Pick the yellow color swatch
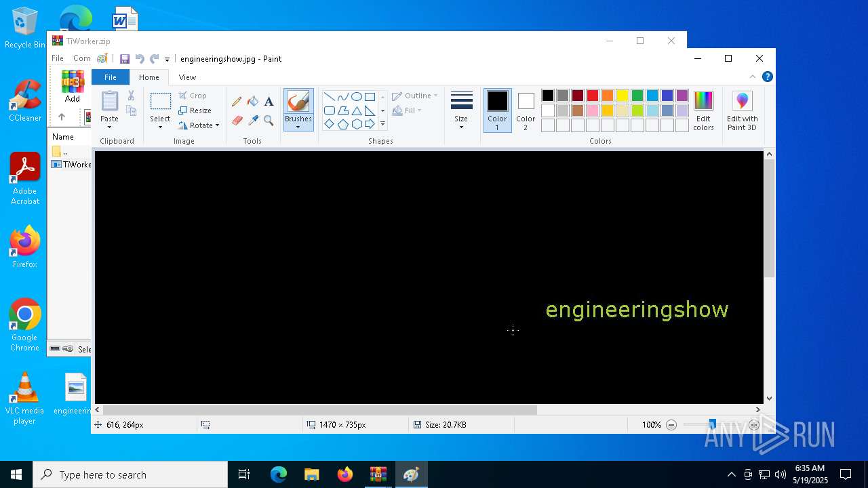Screen dimensions: 868x488 coord(623,96)
